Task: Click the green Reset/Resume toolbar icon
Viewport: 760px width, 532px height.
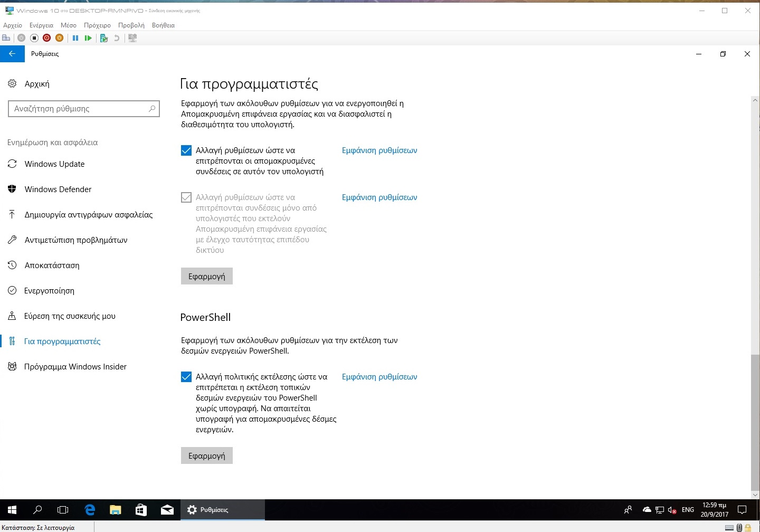Action: pyautogui.click(x=88, y=38)
